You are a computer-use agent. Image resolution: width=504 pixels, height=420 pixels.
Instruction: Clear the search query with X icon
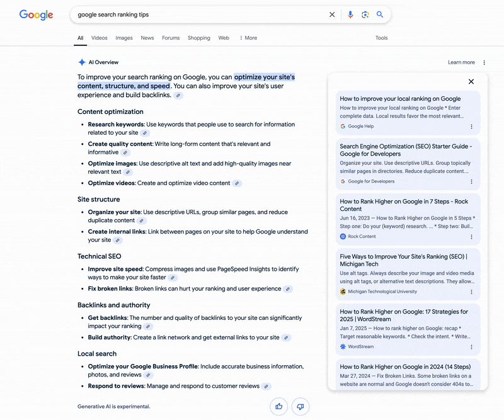[332, 14]
